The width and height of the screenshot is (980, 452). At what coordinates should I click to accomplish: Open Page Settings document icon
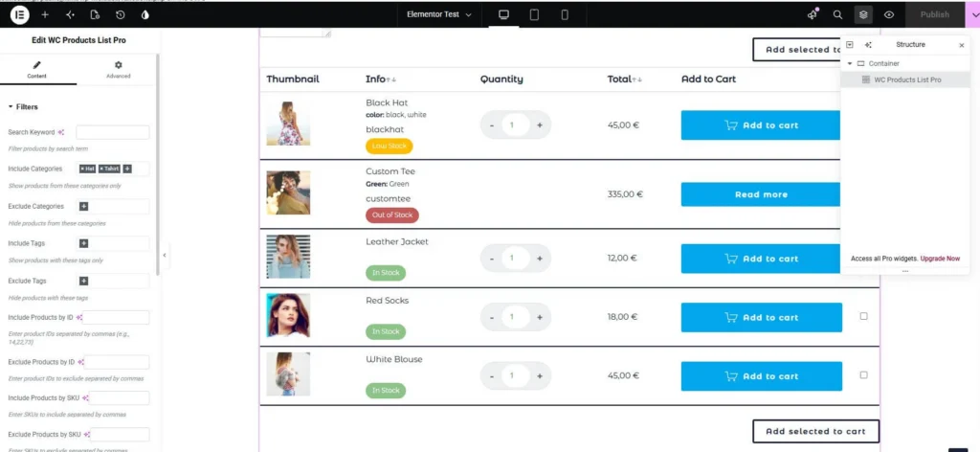(95, 14)
